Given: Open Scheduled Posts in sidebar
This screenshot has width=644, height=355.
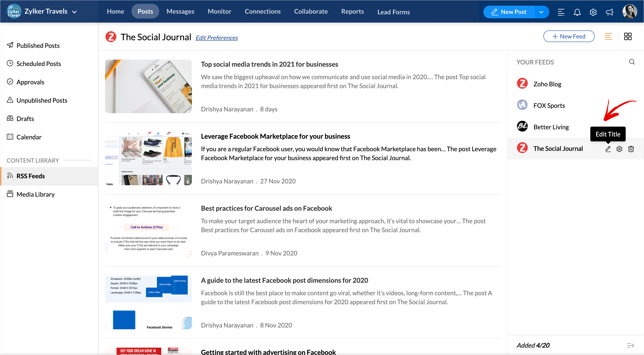Looking at the screenshot, I should pos(38,64).
